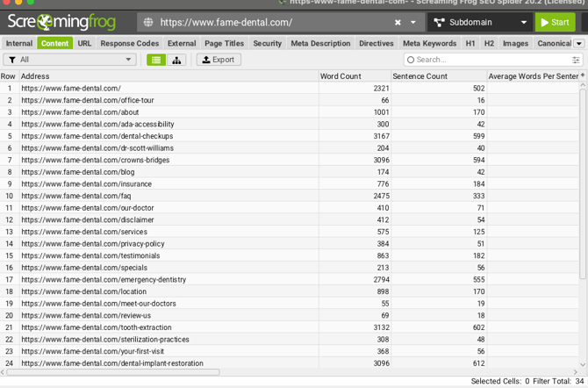Select the /faq URL row
The image size is (588, 388).
[289, 196]
